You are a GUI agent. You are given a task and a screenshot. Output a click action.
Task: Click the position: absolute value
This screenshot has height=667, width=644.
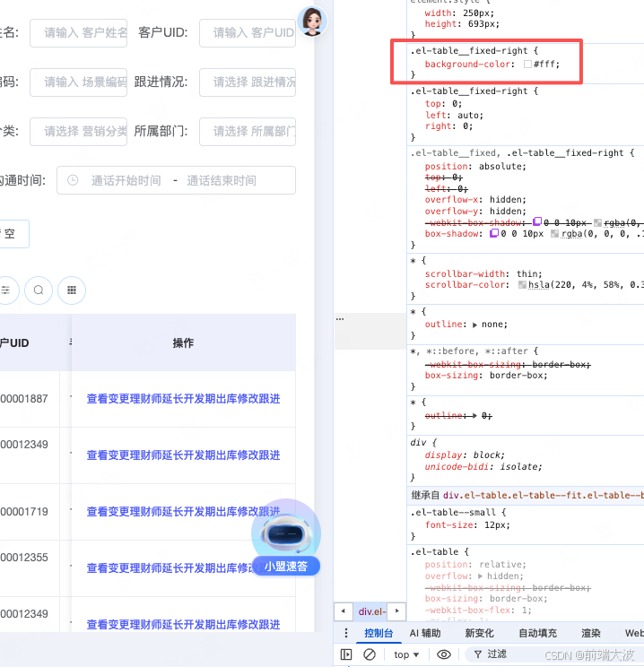(502, 167)
